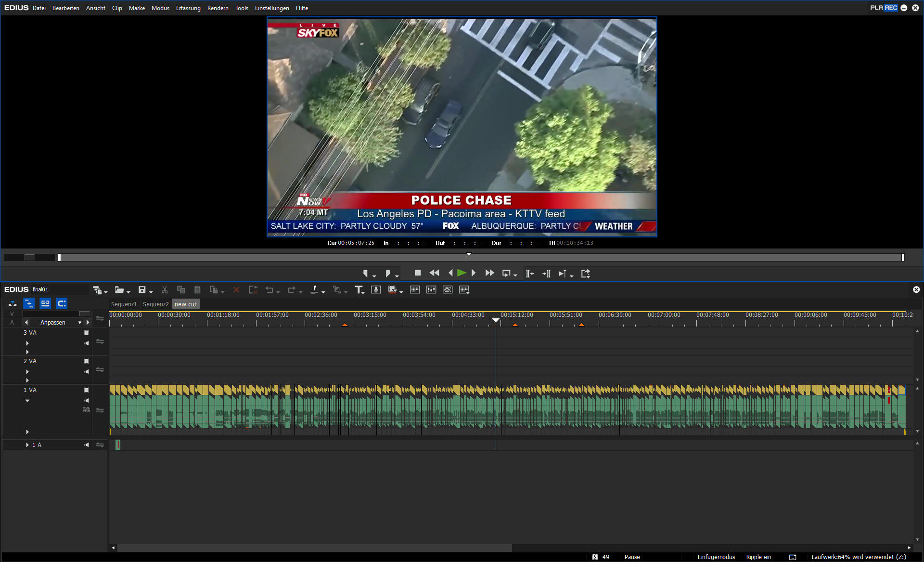Step back one frame
This screenshot has width=924, height=562.
pos(450,273)
